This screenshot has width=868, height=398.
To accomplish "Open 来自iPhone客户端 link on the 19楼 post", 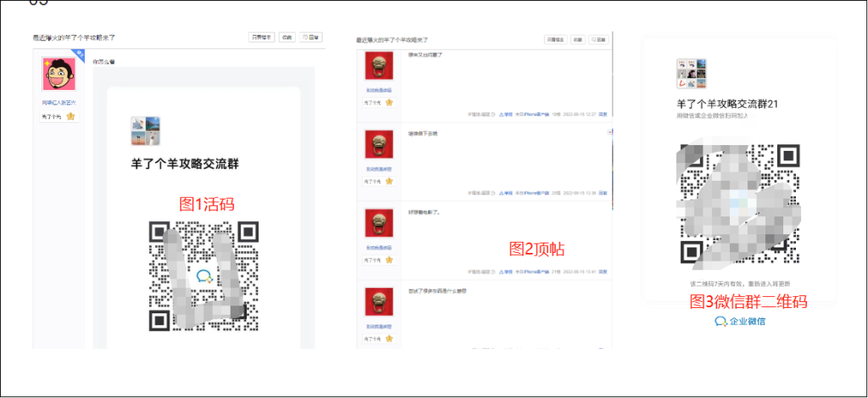I will pos(532,115).
